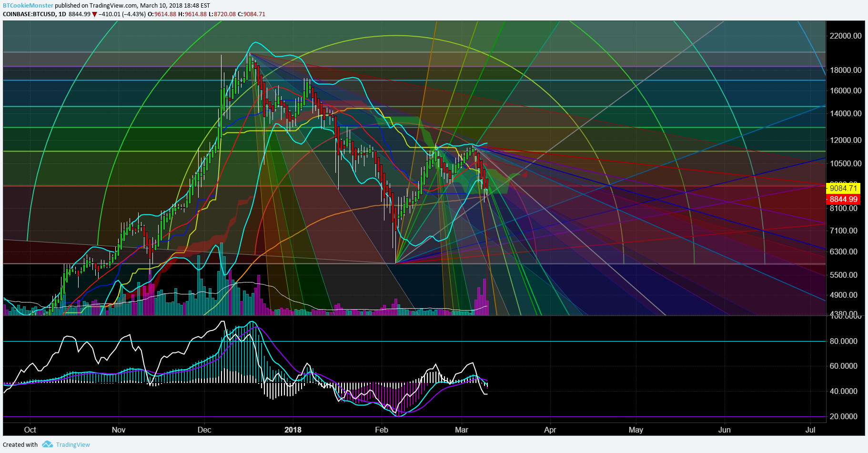Click the 60.0000 indicator axis value
The image size is (868, 453).
click(x=843, y=366)
